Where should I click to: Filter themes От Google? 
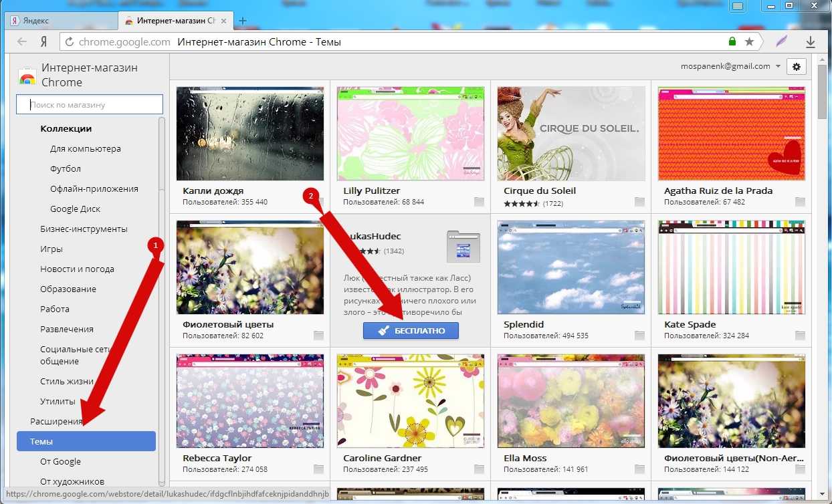(60, 461)
